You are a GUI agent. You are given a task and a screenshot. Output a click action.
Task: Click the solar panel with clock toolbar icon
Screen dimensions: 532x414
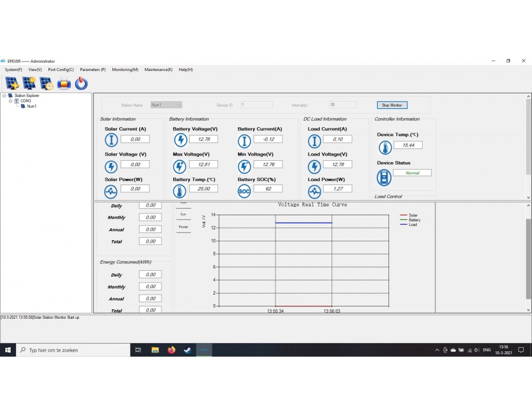pyautogui.click(x=46, y=83)
